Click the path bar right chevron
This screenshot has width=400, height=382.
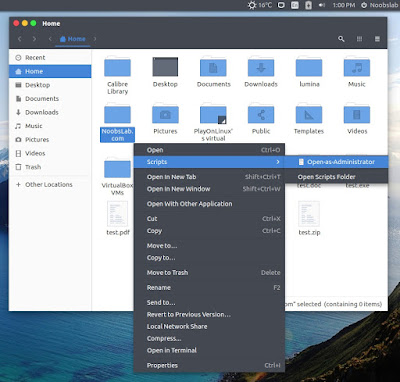[95, 39]
